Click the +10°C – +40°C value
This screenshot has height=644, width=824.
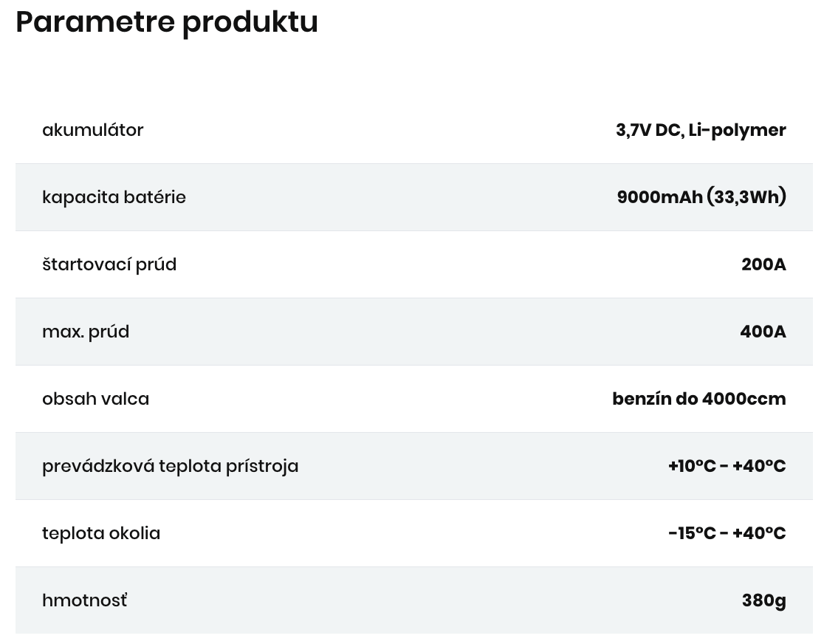(x=727, y=466)
